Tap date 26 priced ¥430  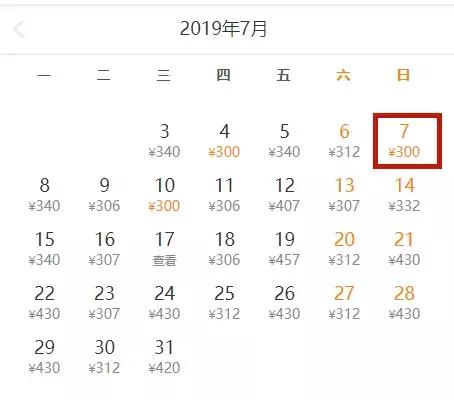[x=284, y=303]
